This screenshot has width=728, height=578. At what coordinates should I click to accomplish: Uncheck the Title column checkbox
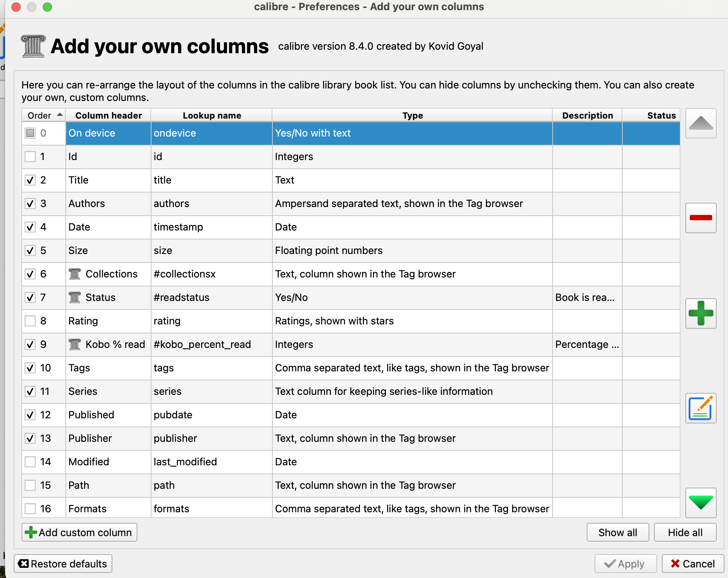30,180
